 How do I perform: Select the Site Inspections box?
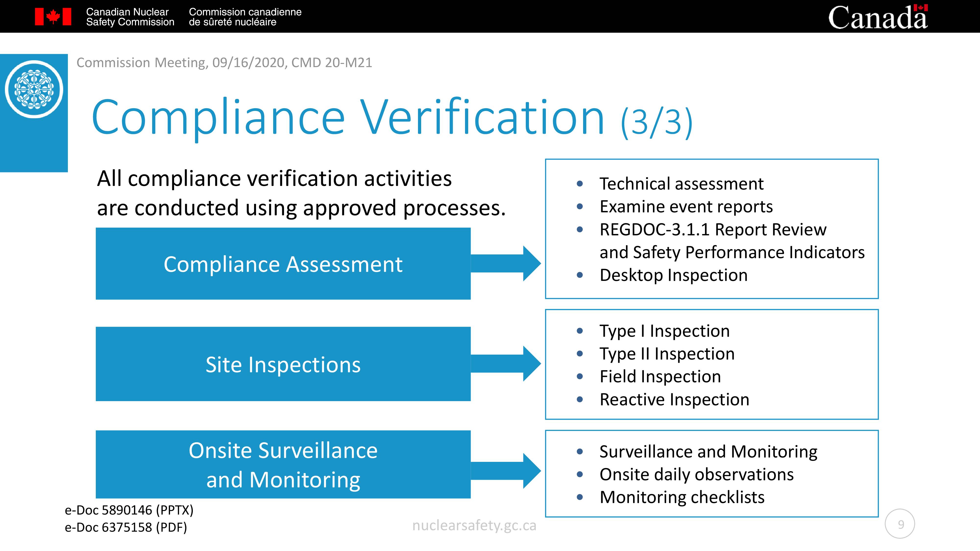(283, 364)
